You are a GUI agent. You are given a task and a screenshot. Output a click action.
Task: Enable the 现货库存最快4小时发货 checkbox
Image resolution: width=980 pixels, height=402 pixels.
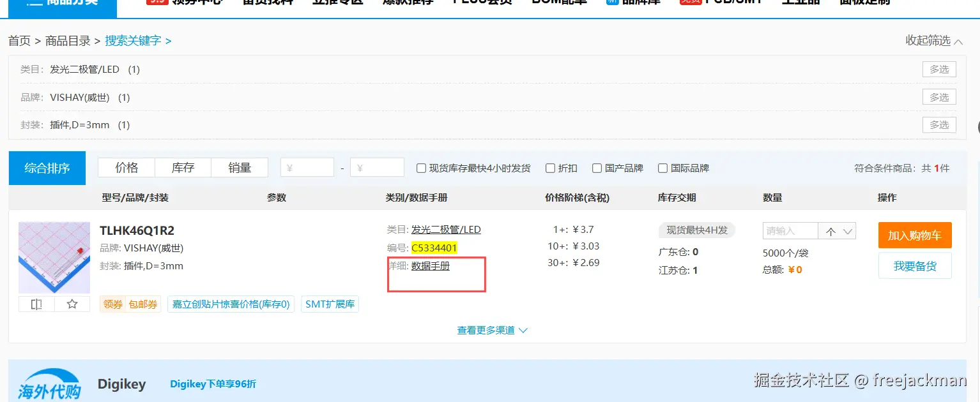420,168
